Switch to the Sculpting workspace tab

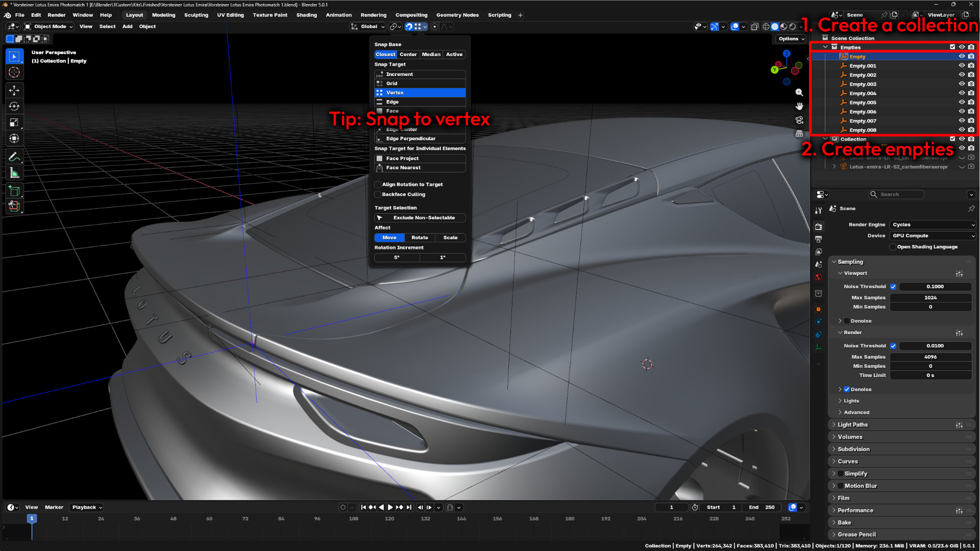pos(196,15)
